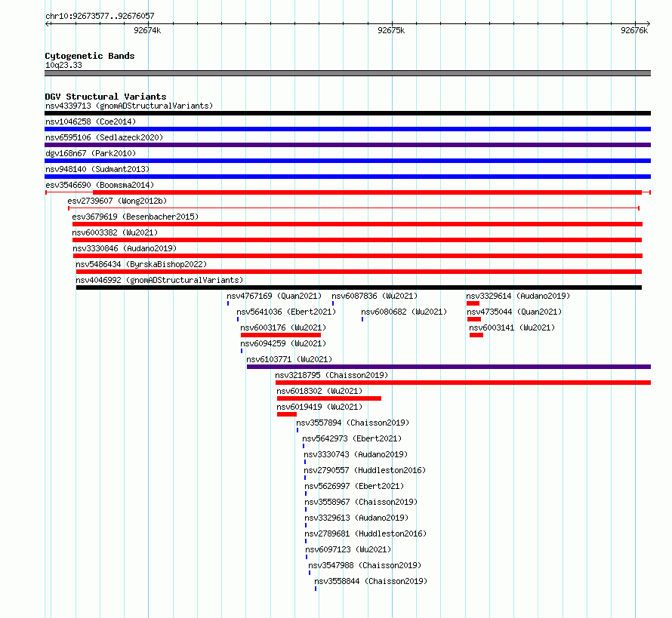
Task: Click the red bar under nsv5486434 (ByrskaBishop2022)
Action: coord(359,272)
